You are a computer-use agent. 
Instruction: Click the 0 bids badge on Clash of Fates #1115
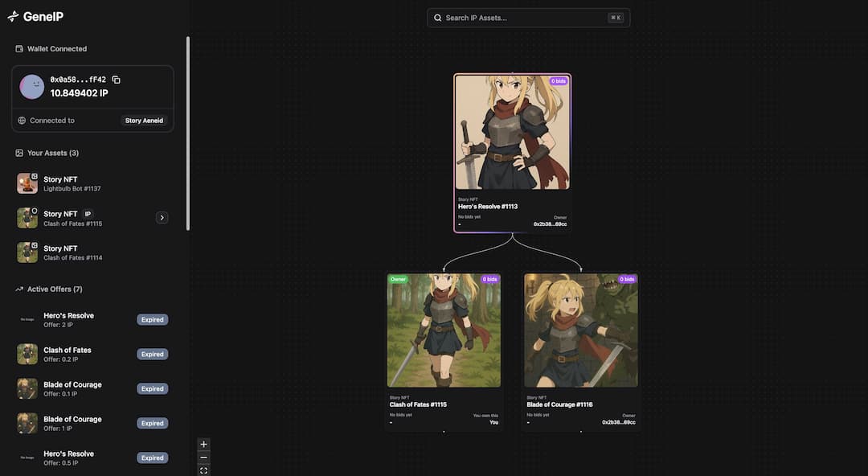click(x=489, y=279)
